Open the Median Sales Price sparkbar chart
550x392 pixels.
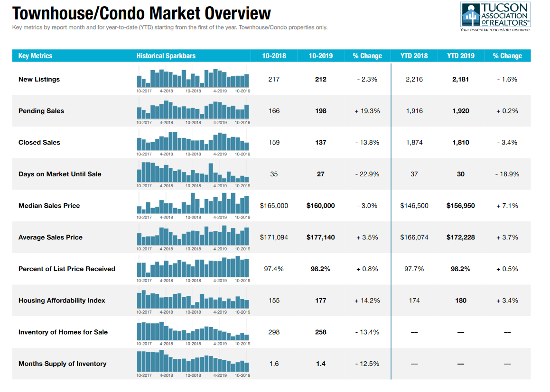pyautogui.click(x=193, y=204)
